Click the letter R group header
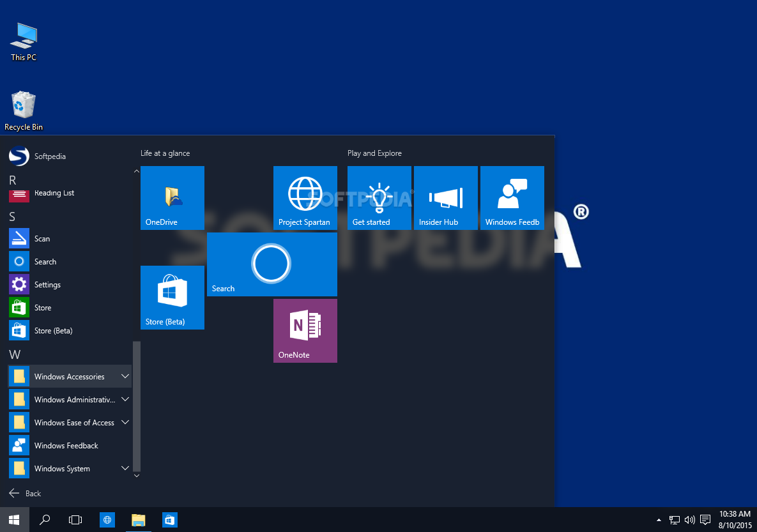 [13, 181]
